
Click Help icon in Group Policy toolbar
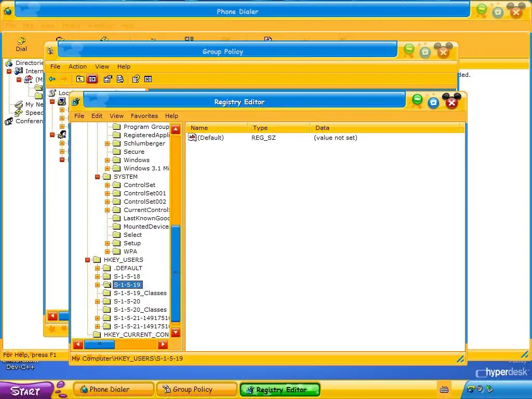[x=136, y=79]
